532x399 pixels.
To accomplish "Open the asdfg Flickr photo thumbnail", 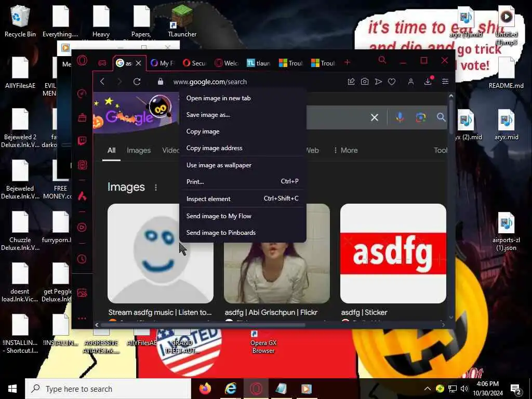I will [277, 273].
